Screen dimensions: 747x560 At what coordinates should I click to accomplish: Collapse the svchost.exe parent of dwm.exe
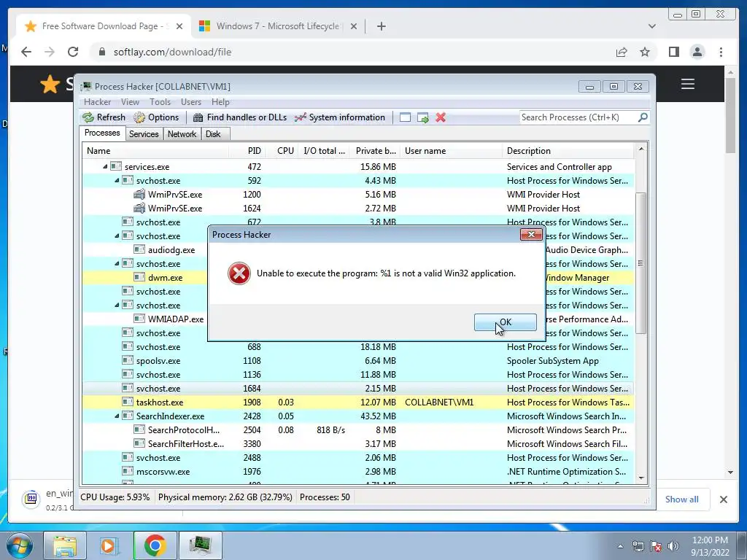[117, 263]
